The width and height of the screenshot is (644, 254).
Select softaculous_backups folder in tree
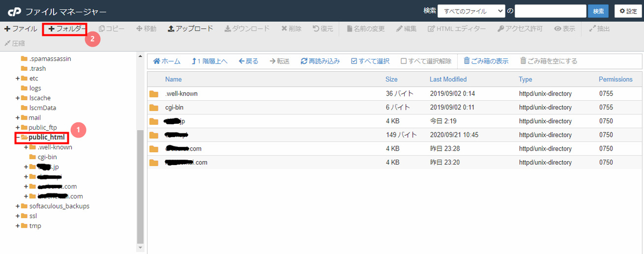point(59,206)
